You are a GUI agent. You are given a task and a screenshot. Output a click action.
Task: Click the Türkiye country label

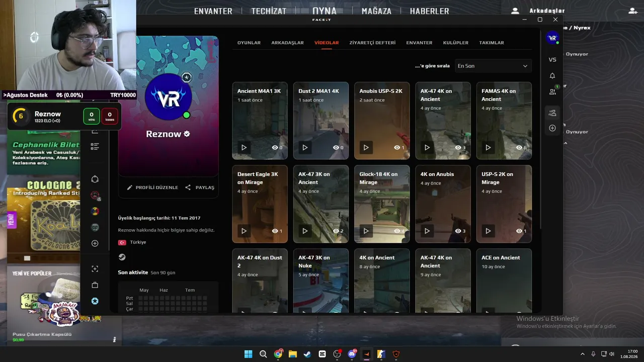pyautogui.click(x=138, y=242)
